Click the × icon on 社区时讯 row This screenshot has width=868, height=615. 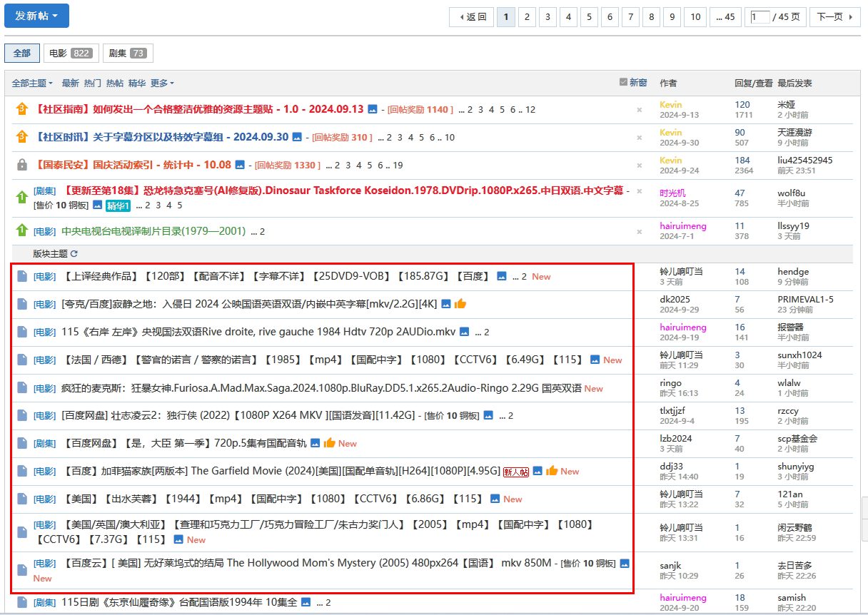point(639,138)
